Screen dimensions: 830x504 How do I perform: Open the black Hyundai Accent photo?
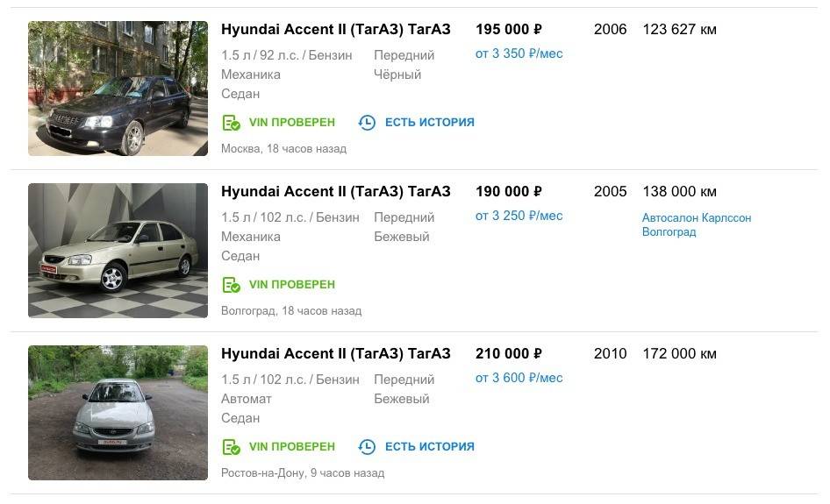(118, 89)
